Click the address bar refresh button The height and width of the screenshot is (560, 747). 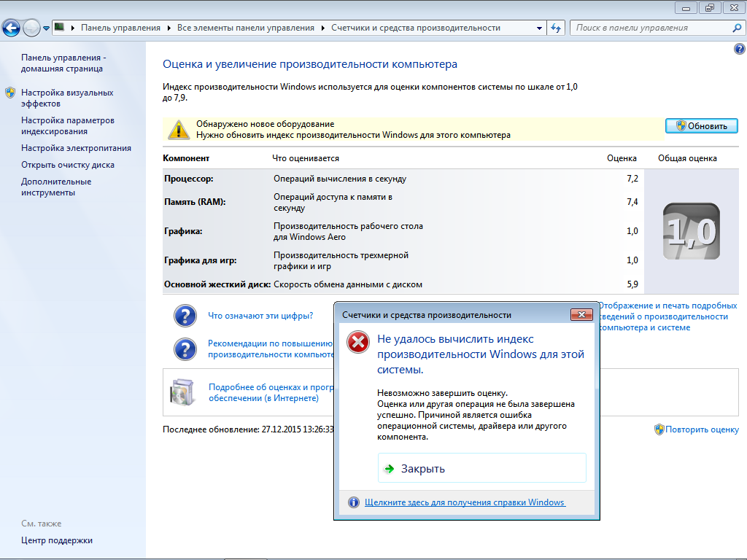click(x=555, y=28)
